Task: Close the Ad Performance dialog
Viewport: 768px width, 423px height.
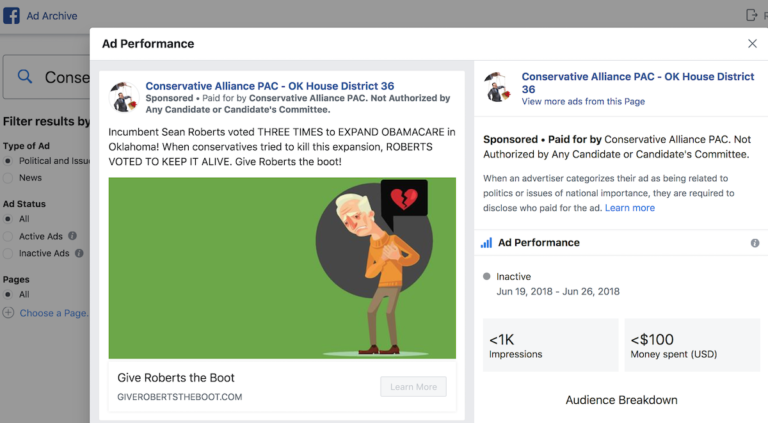Action: pyautogui.click(x=752, y=44)
